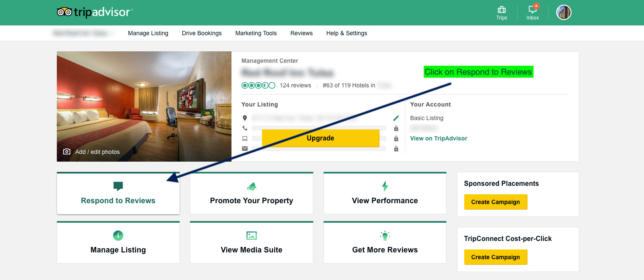The width and height of the screenshot is (644, 280).
Task: Click the green pencil to edit listing address
Action: tap(396, 118)
